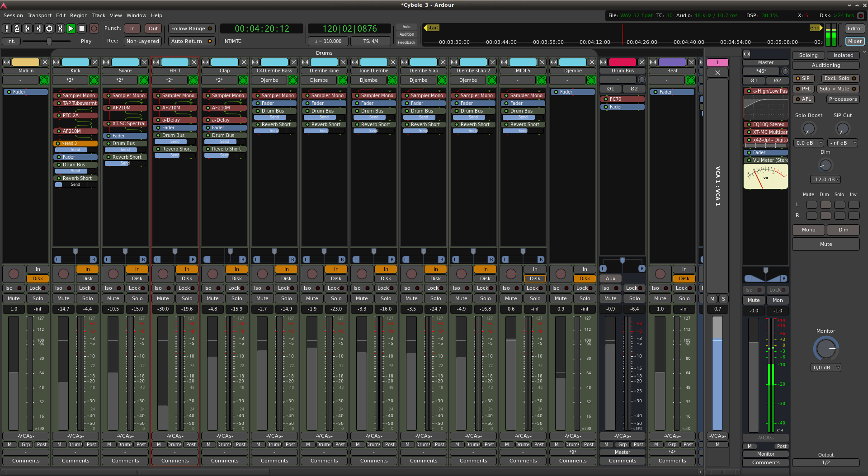Screen dimensions: 868x476
Task: Toggle Solo » Mute option
Action: click(x=838, y=89)
